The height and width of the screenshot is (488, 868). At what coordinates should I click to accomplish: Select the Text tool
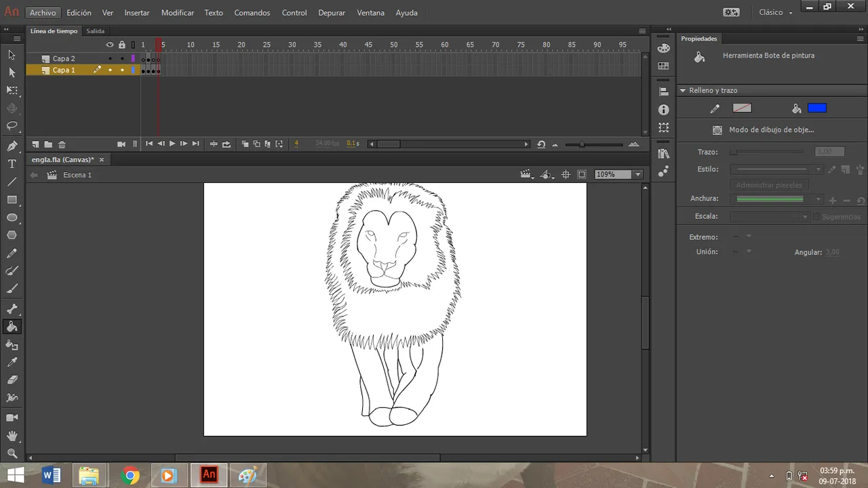[x=12, y=164]
